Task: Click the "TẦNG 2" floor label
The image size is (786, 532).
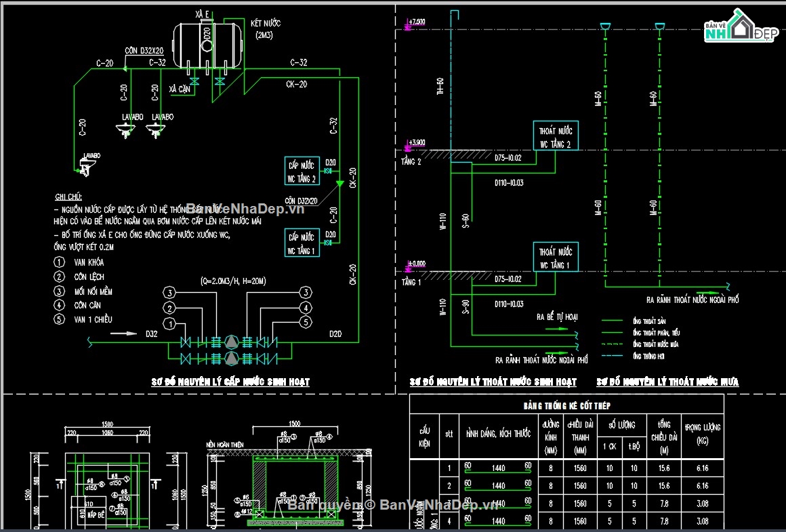Action: point(411,161)
